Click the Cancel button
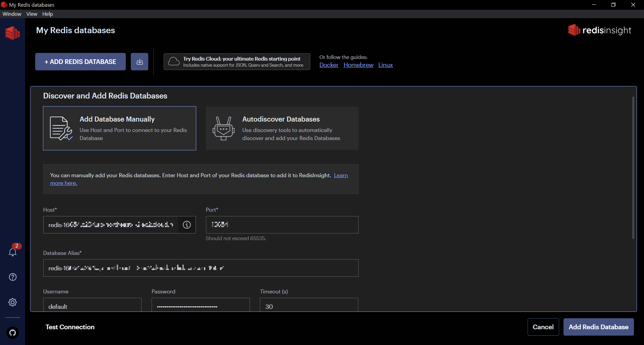 pos(543,327)
